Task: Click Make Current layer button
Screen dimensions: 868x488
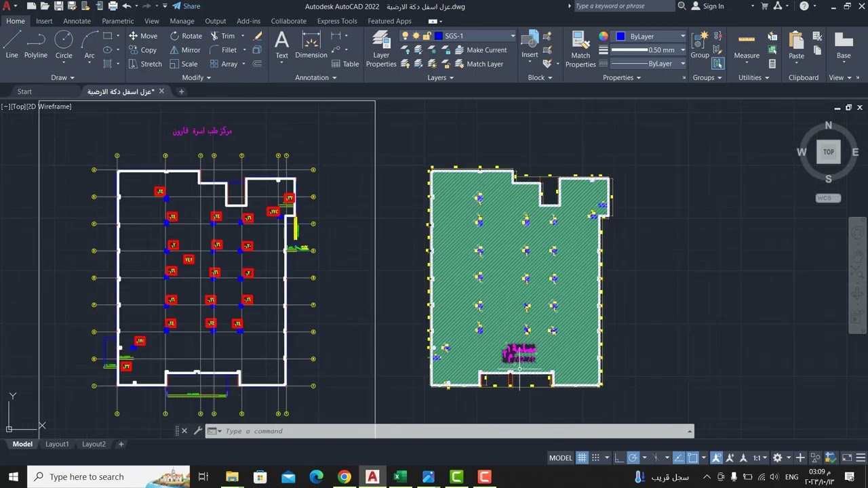Action: click(x=481, y=50)
